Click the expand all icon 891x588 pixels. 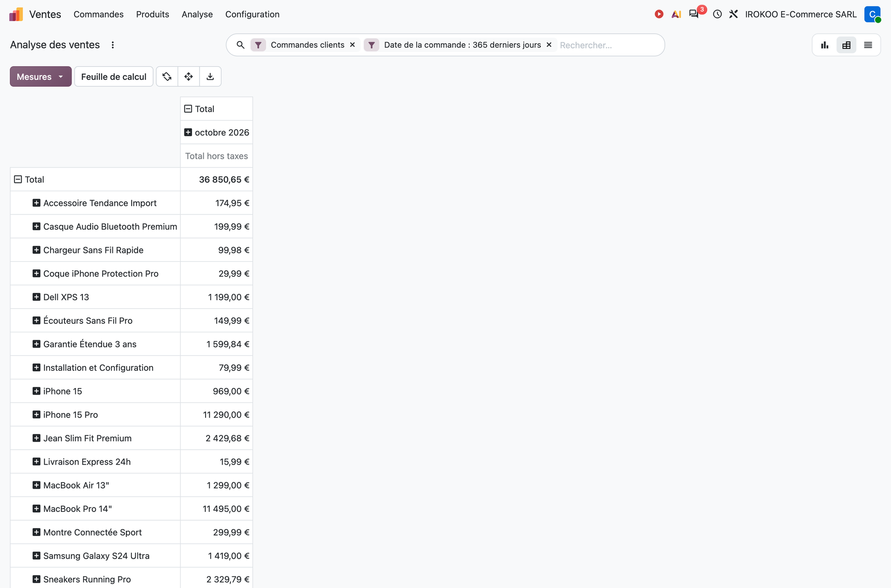click(x=189, y=77)
